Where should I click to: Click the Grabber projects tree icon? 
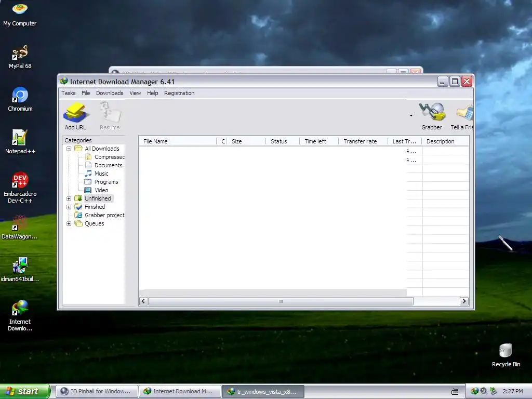click(78, 215)
